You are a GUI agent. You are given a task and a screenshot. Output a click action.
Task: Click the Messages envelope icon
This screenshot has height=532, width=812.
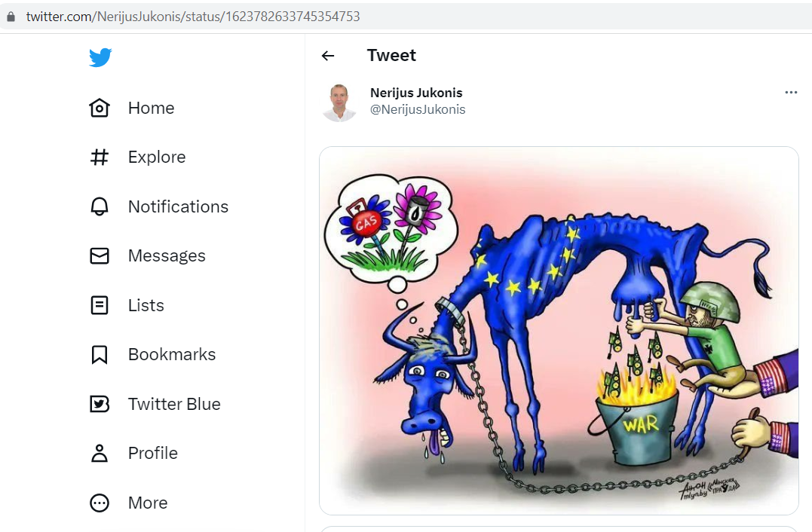point(100,255)
